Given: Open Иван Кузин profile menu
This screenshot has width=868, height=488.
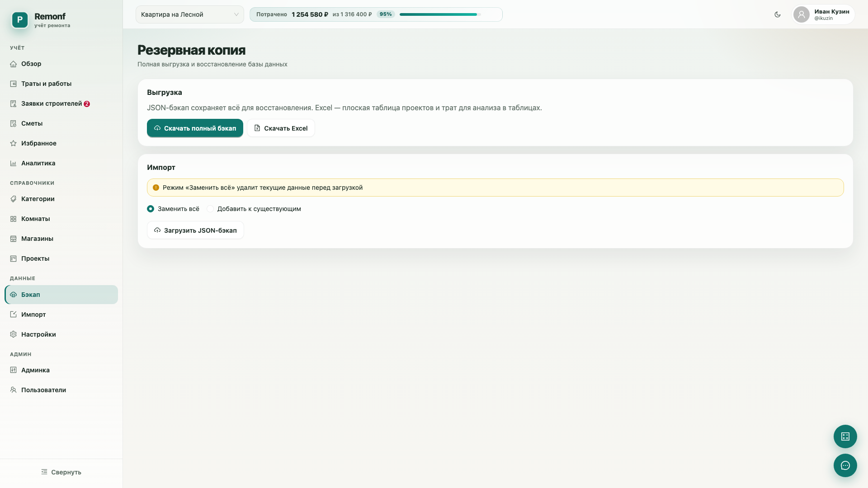Looking at the screenshot, I should [x=823, y=14].
